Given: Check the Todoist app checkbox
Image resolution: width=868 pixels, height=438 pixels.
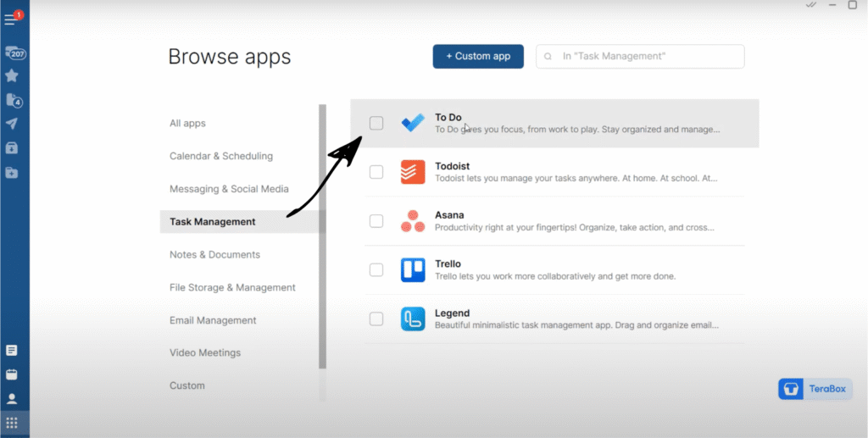Looking at the screenshot, I should tap(376, 172).
